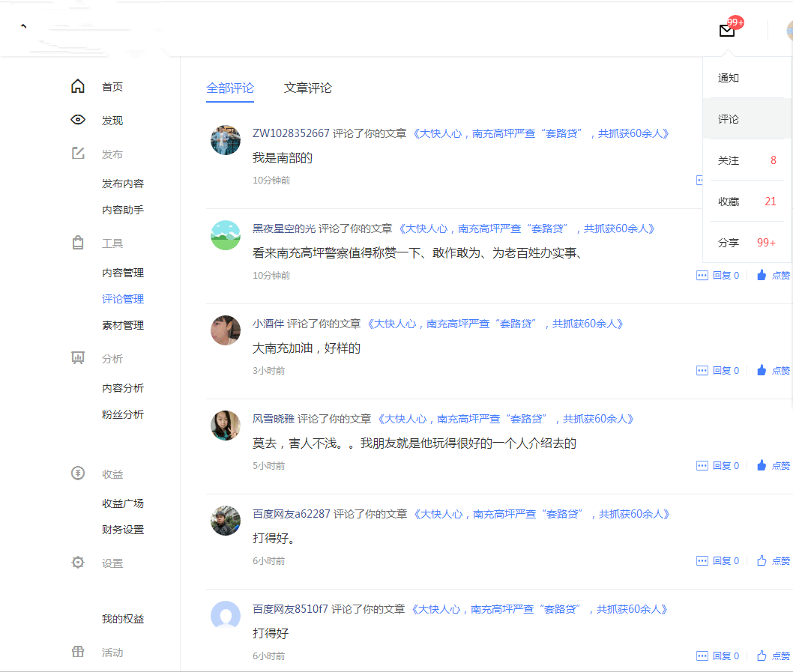Select the 全部评论 tab
Viewport: 793px width, 672px height.
230,88
